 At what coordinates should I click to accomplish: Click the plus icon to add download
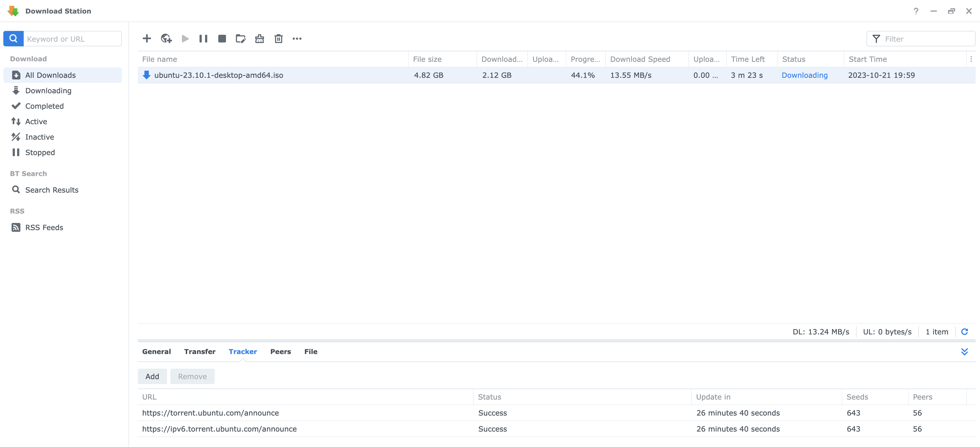pyautogui.click(x=147, y=38)
